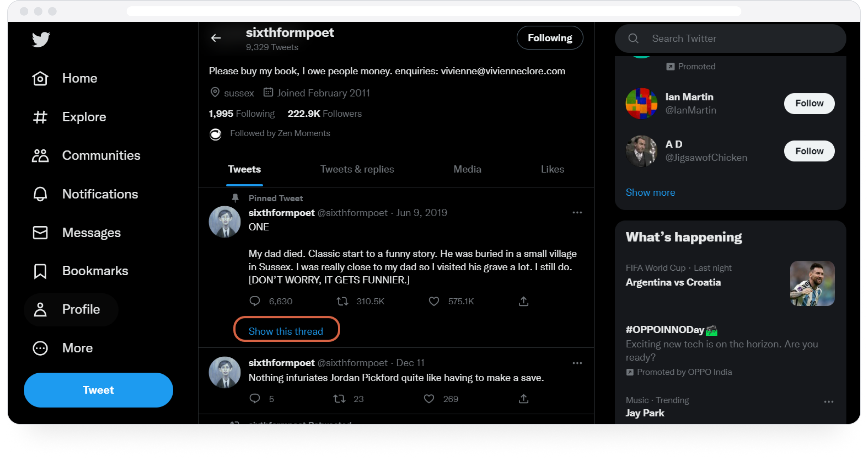
Task: Open Argentina vs Croatia trend
Action: (673, 282)
